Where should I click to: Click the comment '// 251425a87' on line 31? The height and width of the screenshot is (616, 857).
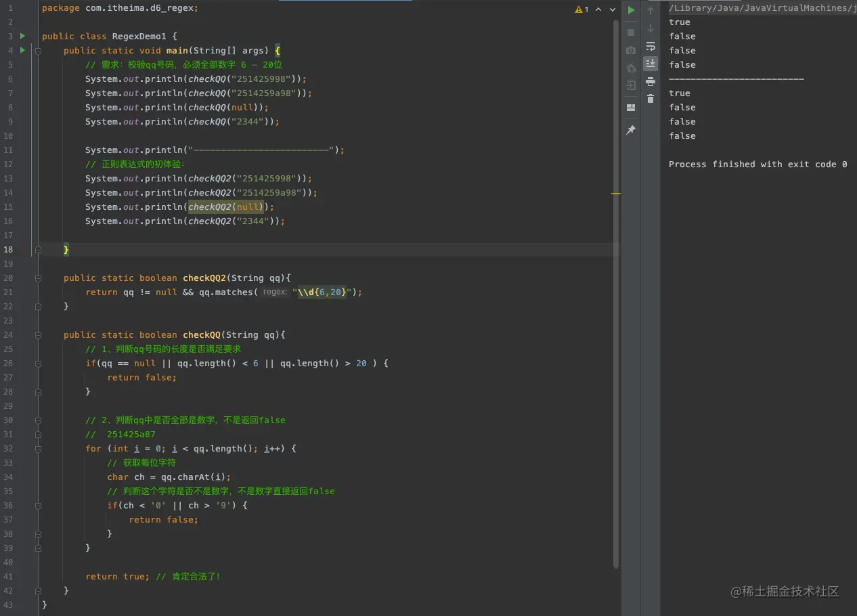tap(120, 435)
